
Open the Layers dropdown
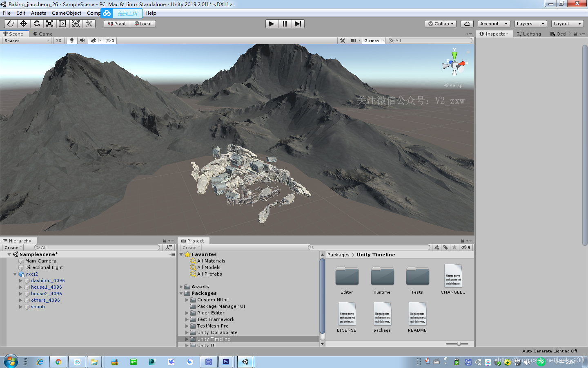[530, 24]
